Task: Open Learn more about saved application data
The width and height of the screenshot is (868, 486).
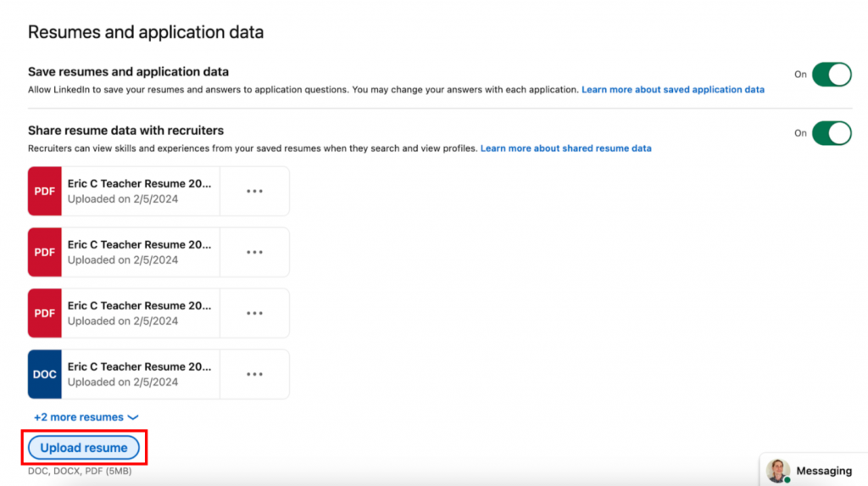Action: point(672,89)
